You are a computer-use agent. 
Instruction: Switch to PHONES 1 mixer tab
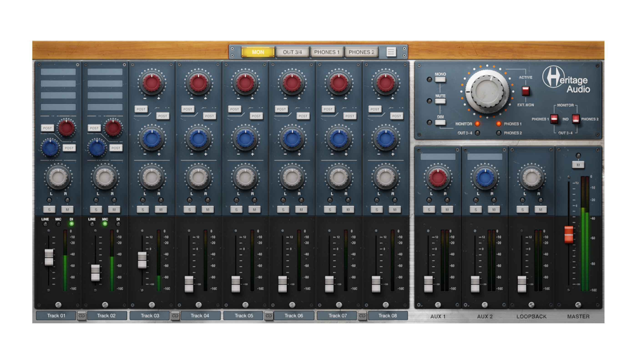click(326, 52)
